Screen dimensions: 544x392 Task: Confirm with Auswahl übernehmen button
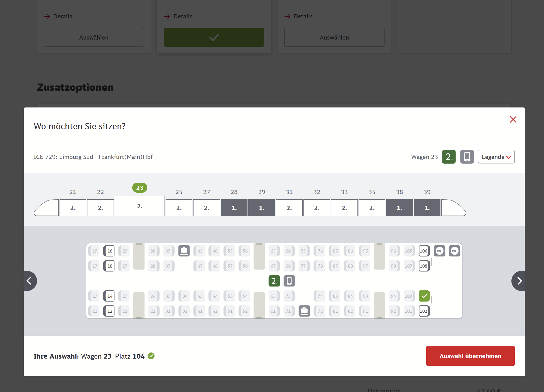(x=470, y=356)
